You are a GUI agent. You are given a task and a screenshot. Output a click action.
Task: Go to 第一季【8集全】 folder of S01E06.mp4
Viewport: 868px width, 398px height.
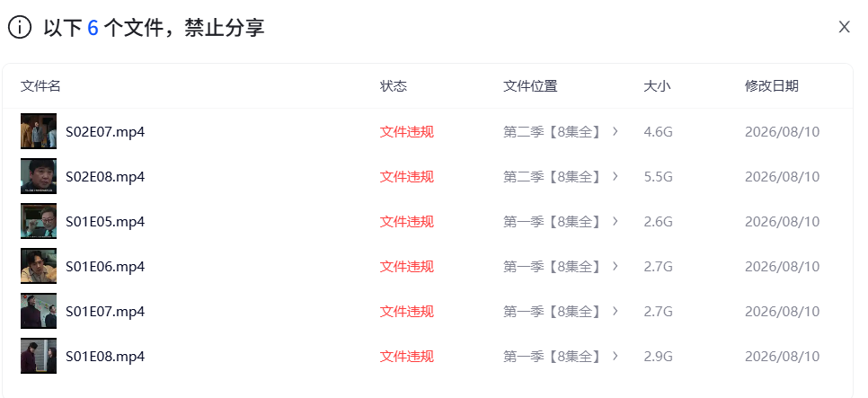click(552, 266)
